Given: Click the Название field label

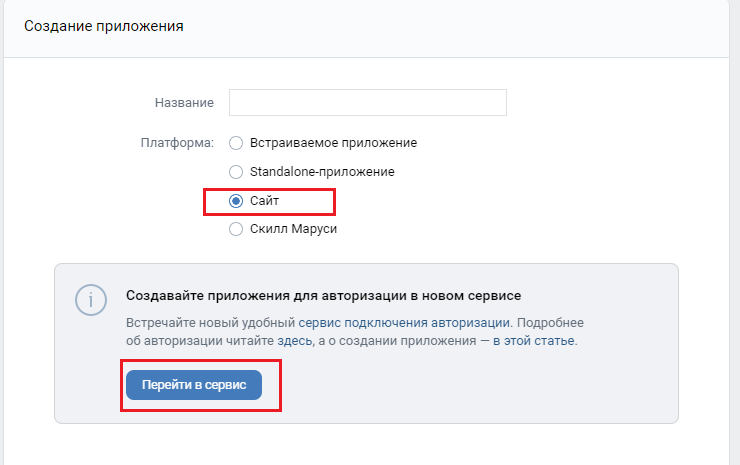Looking at the screenshot, I should pyautogui.click(x=184, y=103).
